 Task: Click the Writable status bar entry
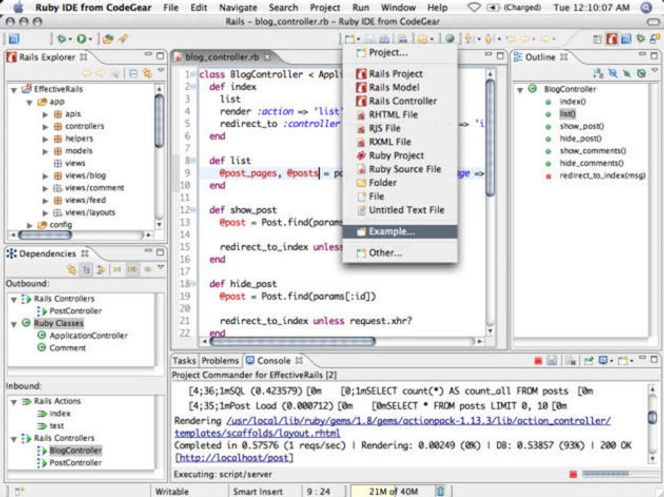pos(172,491)
